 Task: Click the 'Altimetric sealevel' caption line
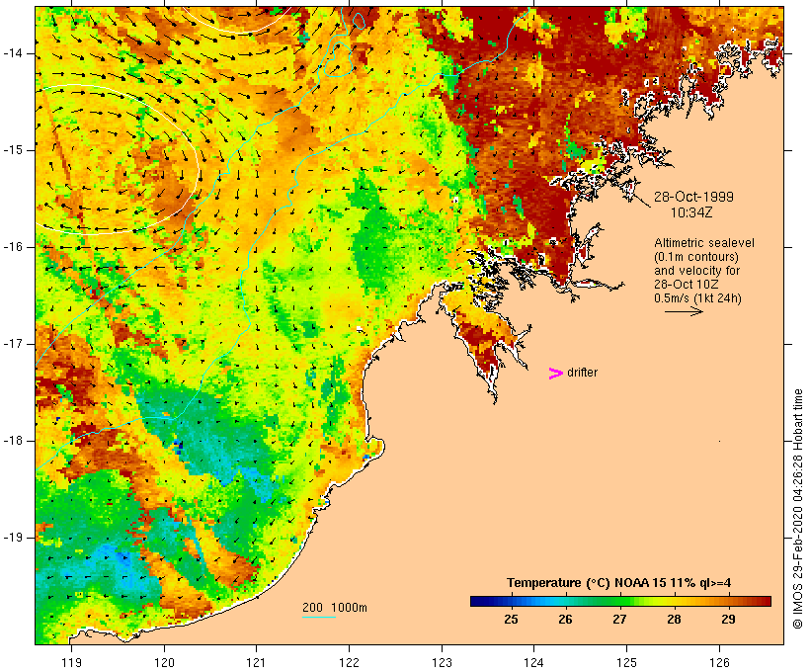coord(704,243)
